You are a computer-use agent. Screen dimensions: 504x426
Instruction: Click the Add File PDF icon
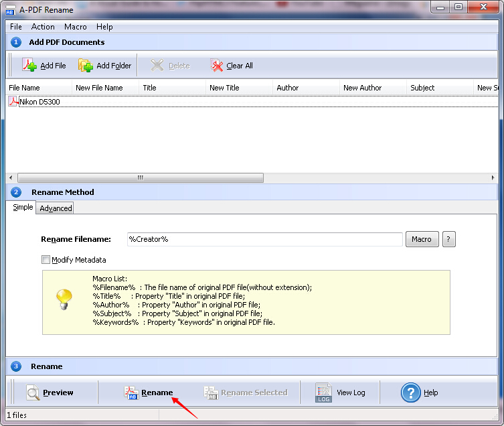click(x=29, y=65)
